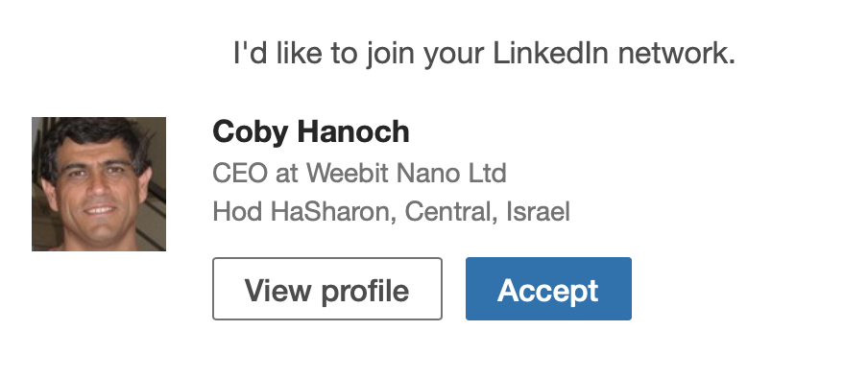Open the profile picture beside the name
The height and width of the screenshot is (378, 868).
click(99, 184)
